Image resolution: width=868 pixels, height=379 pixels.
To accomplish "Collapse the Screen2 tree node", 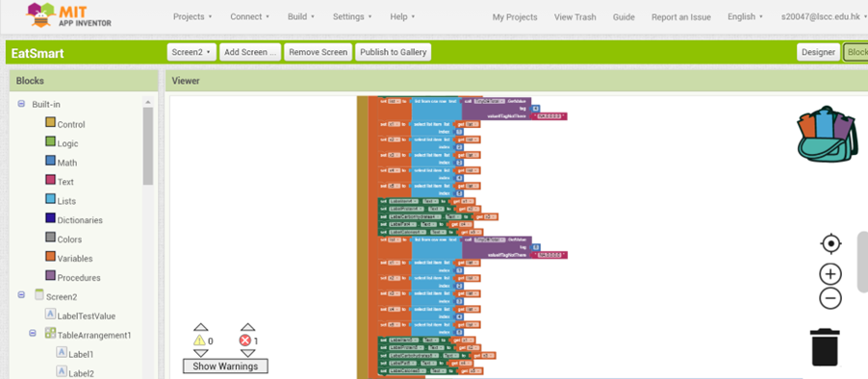I will [21, 296].
